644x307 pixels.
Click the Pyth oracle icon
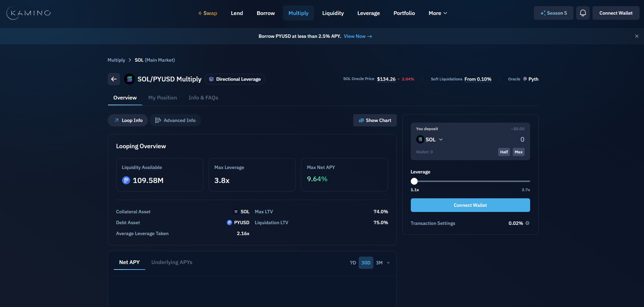tap(525, 79)
